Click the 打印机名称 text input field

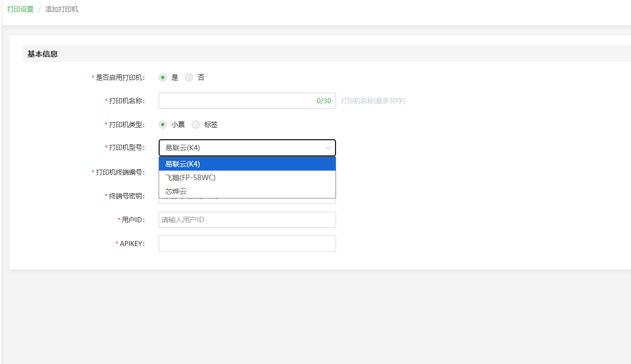[236, 101]
